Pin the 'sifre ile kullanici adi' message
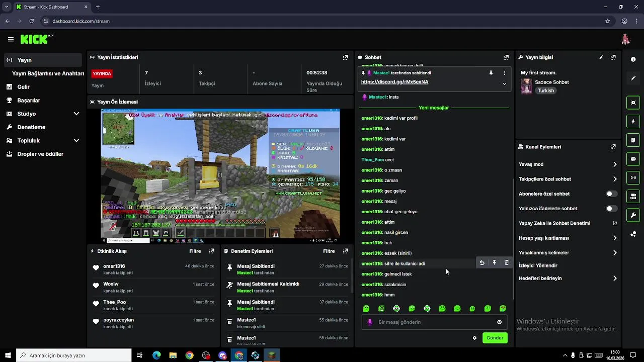 coord(495,263)
